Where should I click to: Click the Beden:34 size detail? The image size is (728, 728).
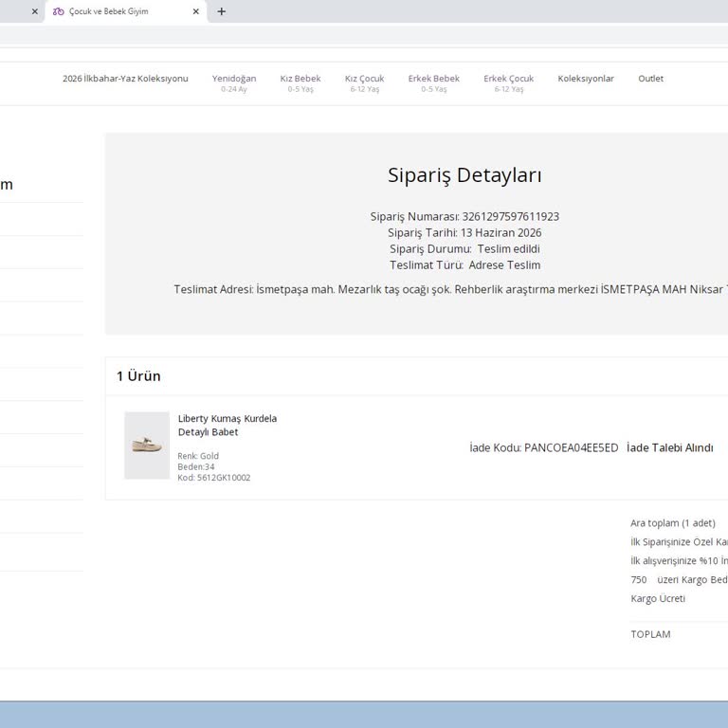pos(196,466)
